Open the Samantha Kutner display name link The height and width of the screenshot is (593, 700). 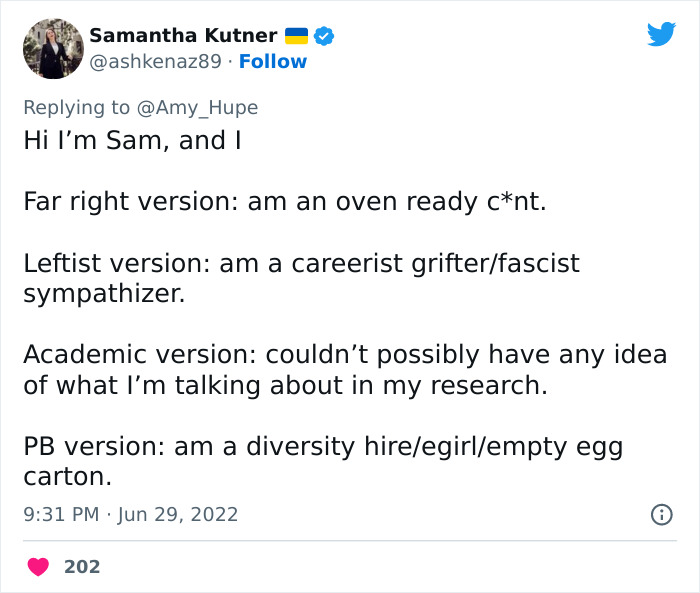183,36
